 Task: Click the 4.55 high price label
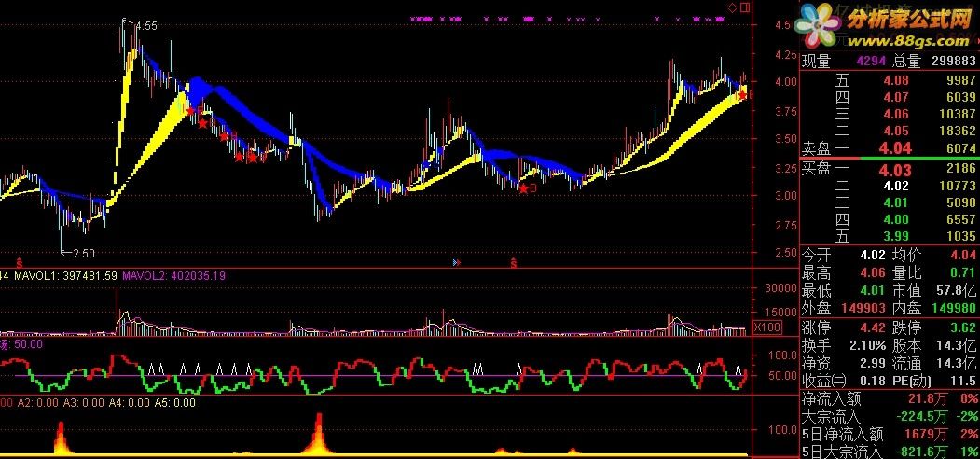(x=147, y=26)
